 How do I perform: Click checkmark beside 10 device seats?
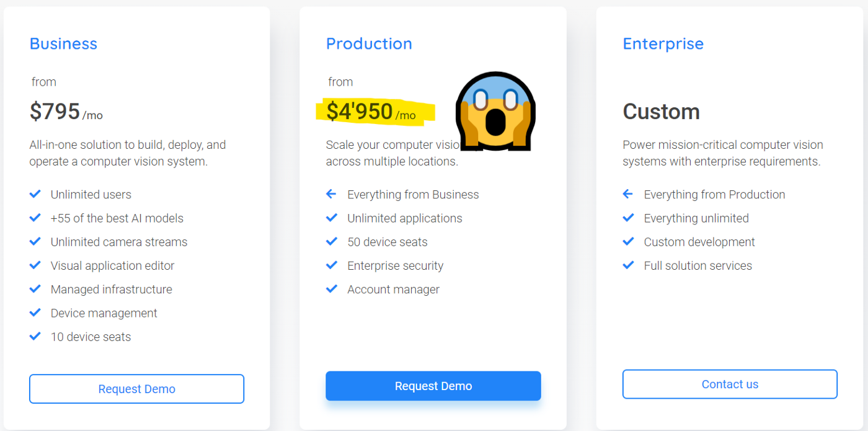tap(35, 337)
